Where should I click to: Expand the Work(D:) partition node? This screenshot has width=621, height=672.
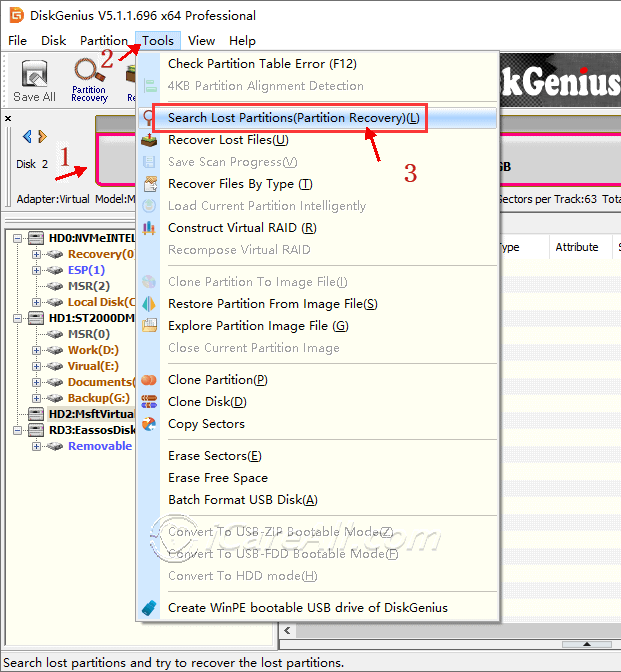pos(36,350)
